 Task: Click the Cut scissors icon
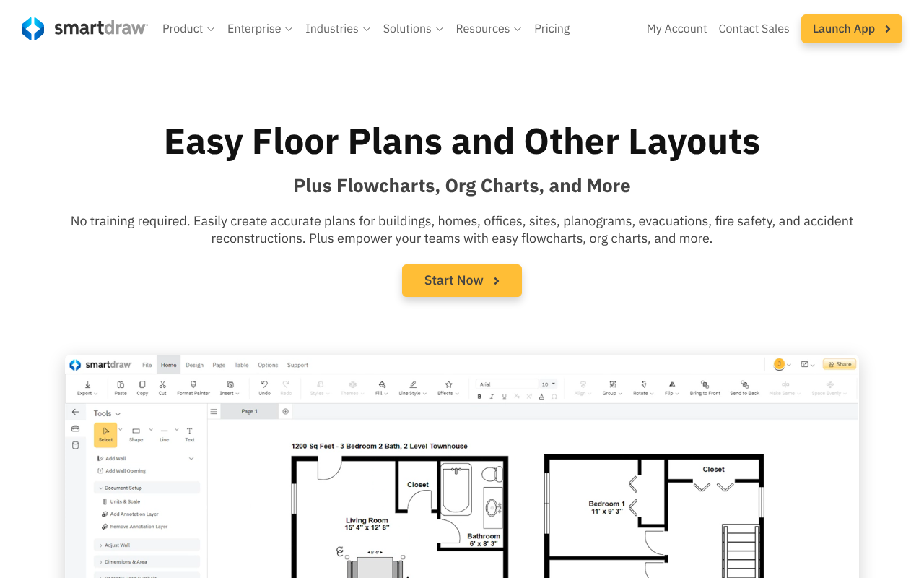(x=162, y=385)
